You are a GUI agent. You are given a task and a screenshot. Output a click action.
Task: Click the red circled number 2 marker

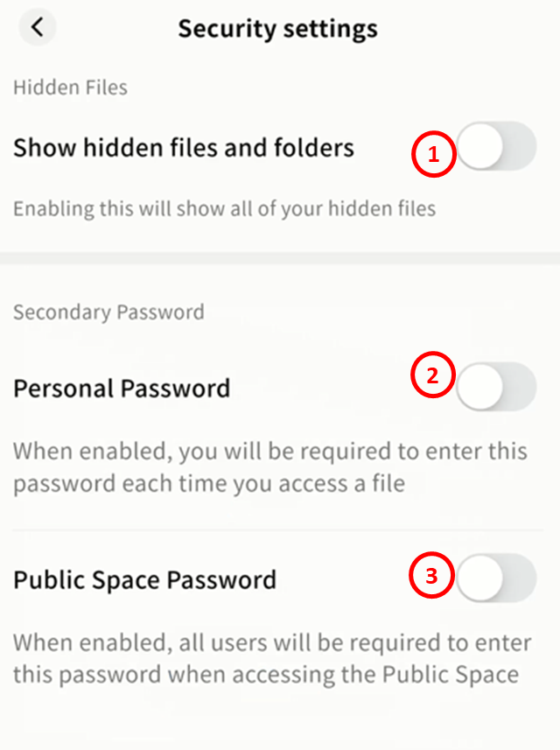[433, 376]
